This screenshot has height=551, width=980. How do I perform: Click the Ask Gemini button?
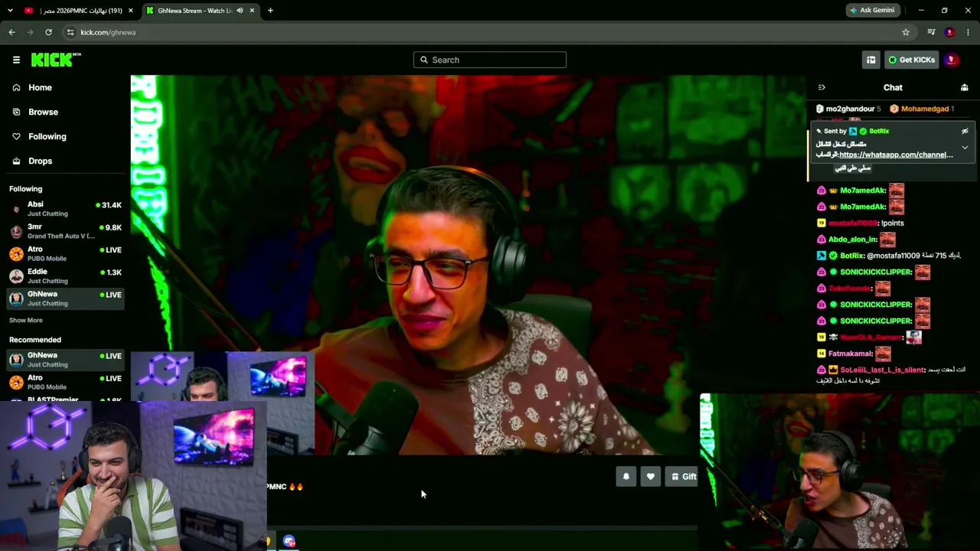(873, 11)
